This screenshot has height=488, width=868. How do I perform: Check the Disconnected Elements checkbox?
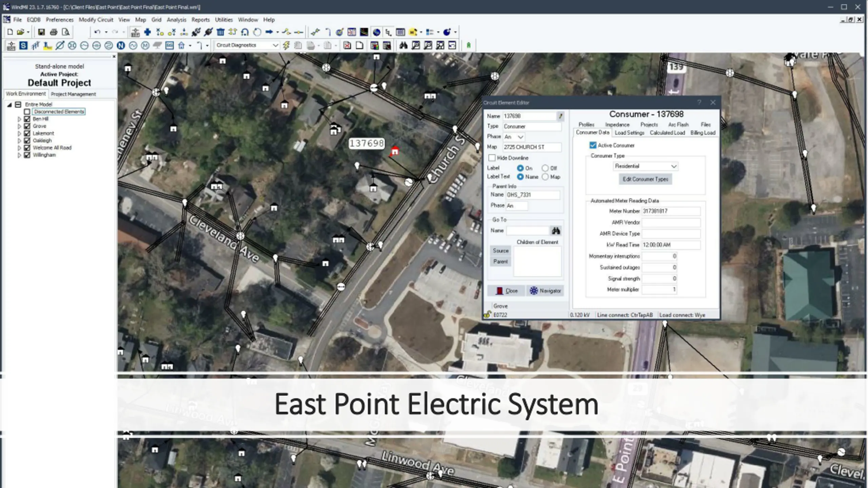tap(27, 111)
